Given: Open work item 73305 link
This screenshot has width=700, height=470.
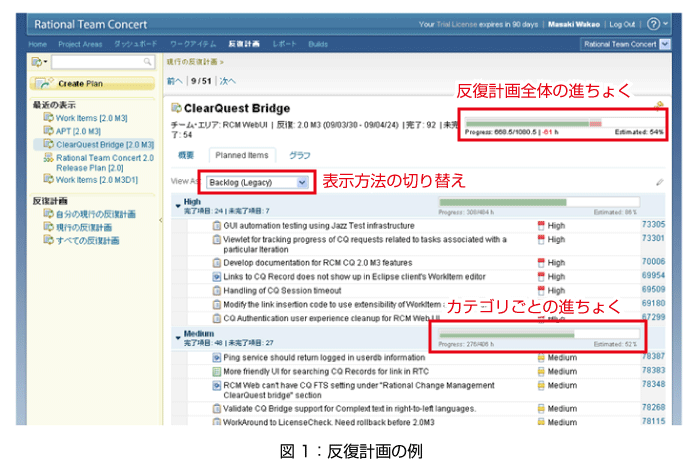Looking at the screenshot, I should (x=654, y=224).
